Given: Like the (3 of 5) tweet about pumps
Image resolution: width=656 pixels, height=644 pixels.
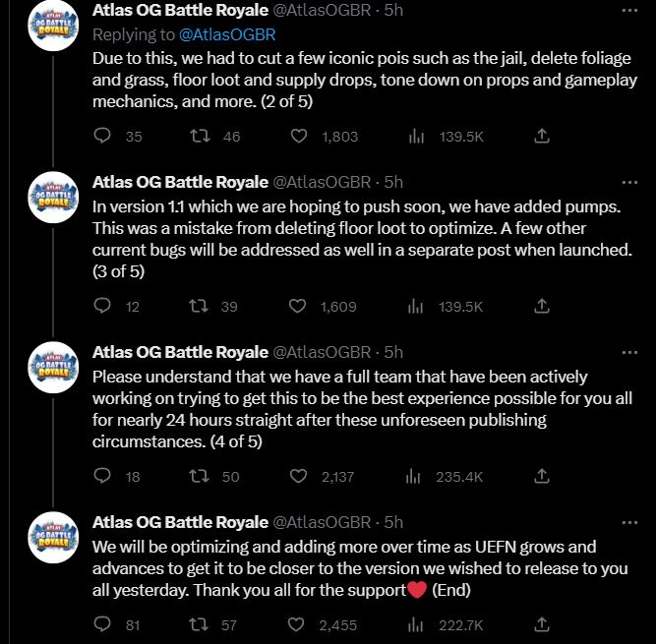Looking at the screenshot, I should (x=297, y=306).
